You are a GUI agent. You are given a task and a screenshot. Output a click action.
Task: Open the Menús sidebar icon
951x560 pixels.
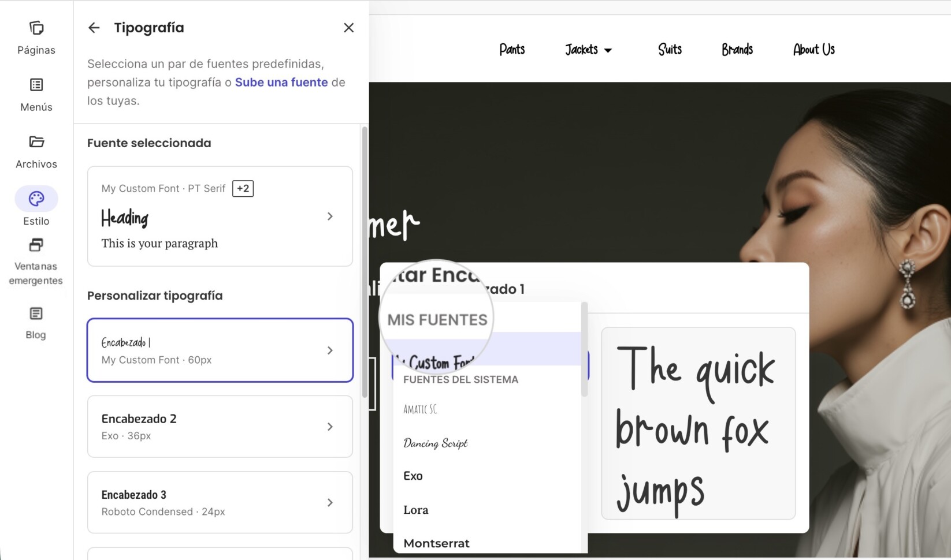point(36,85)
